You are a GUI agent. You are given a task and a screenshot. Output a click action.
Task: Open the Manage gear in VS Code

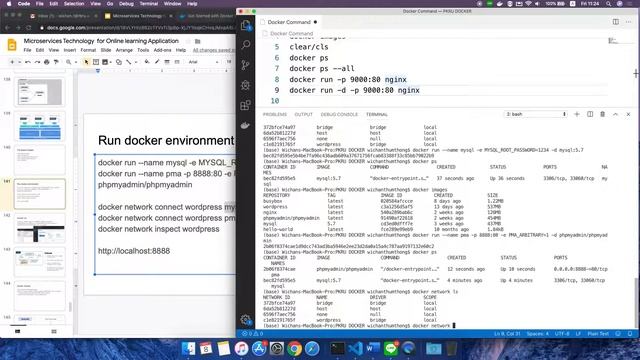(245, 320)
